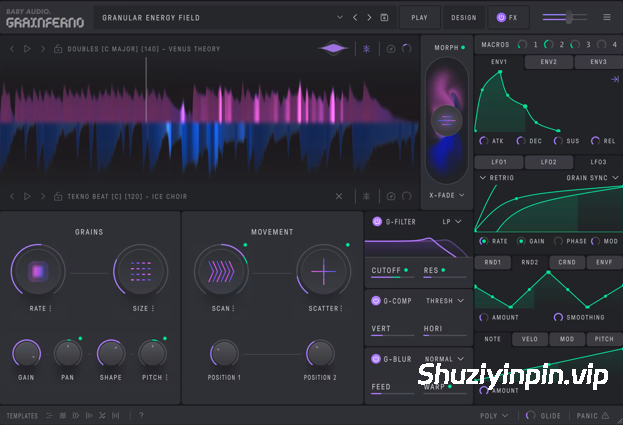Toggle the G-Blur power button
The image size is (623, 425).
(375, 359)
